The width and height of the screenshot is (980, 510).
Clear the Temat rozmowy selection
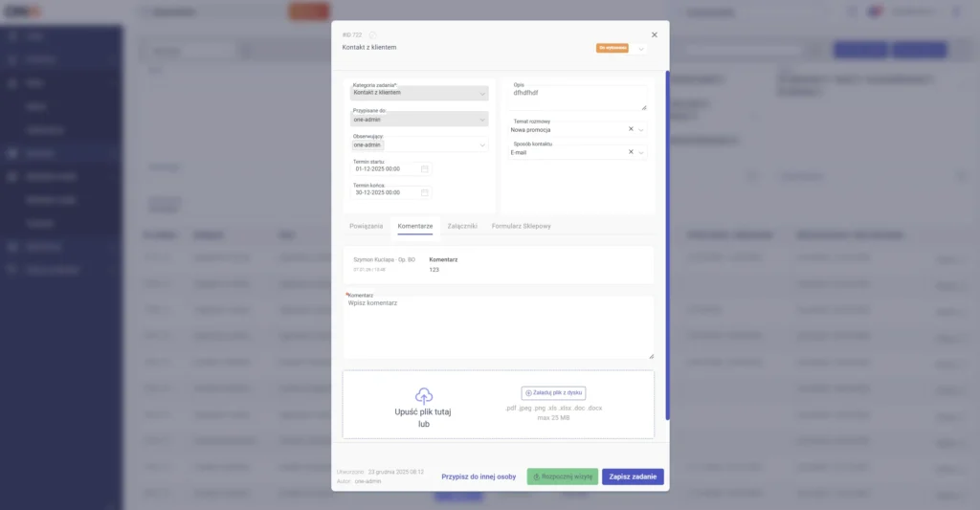tap(631, 129)
